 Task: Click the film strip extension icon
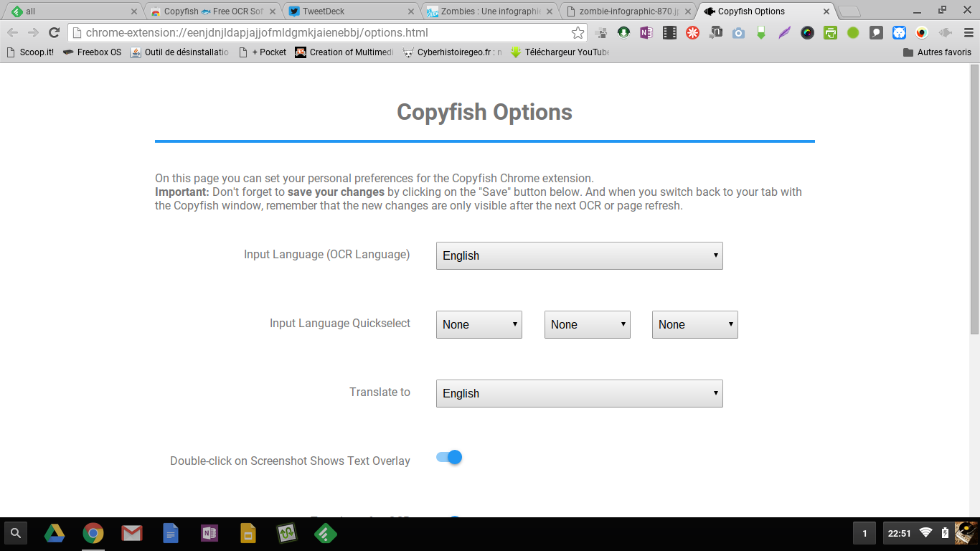click(x=669, y=32)
